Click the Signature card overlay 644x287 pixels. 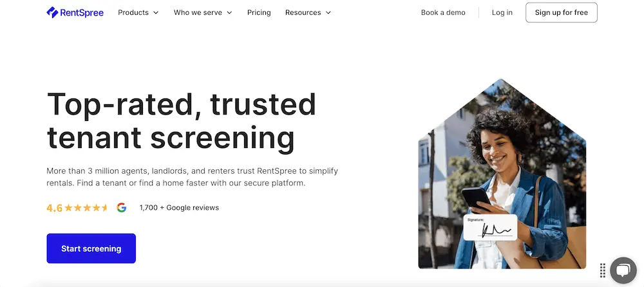[490, 227]
